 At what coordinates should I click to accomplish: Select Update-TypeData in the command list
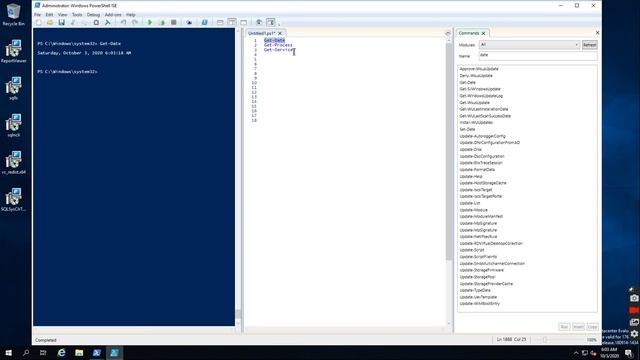point(475,290)
